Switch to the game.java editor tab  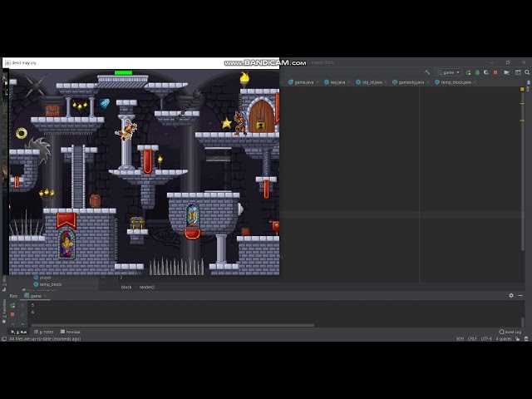(303, 82)
